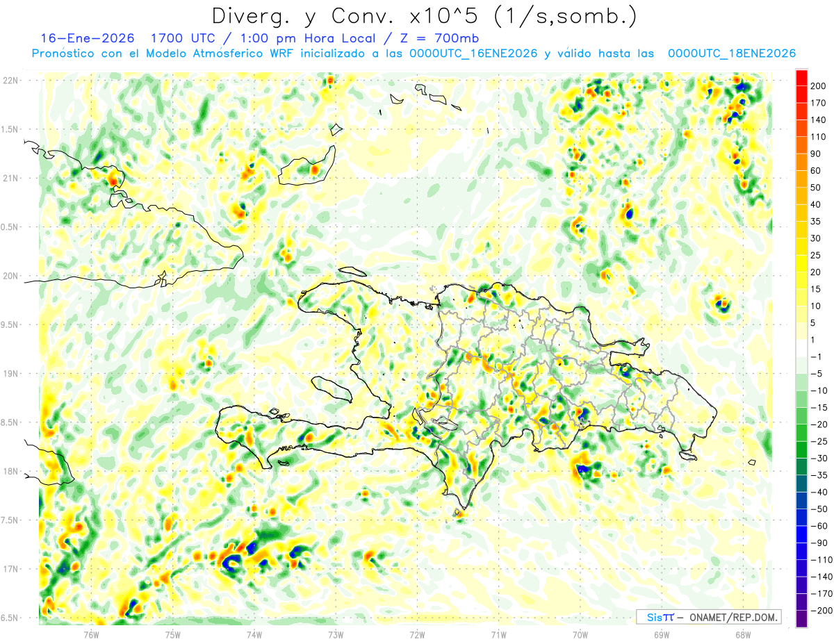Screen dimensions: 834x644
Task: Pick the green color bar segment between -25 and -30
Action: [x=802, y=450]
